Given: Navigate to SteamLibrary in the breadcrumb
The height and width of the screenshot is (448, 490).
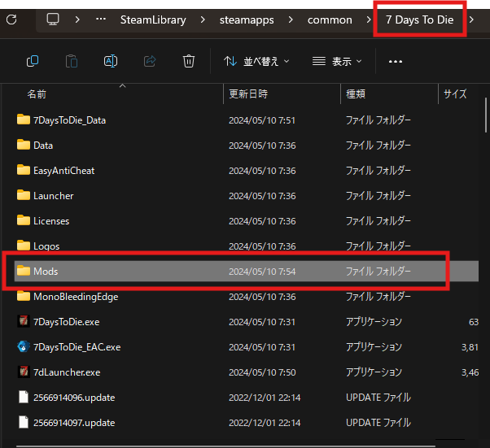Looking at the screenshot, I should 153,20.
